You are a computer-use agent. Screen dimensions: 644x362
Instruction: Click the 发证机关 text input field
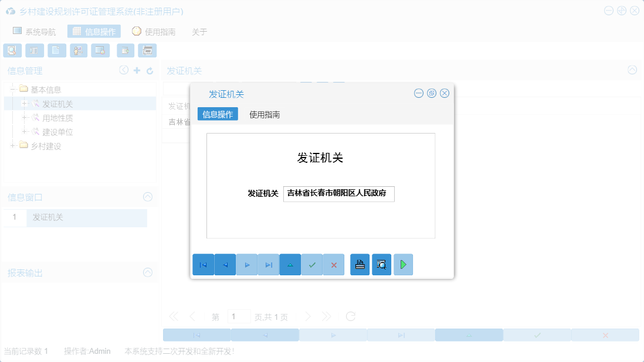(338, 194)
